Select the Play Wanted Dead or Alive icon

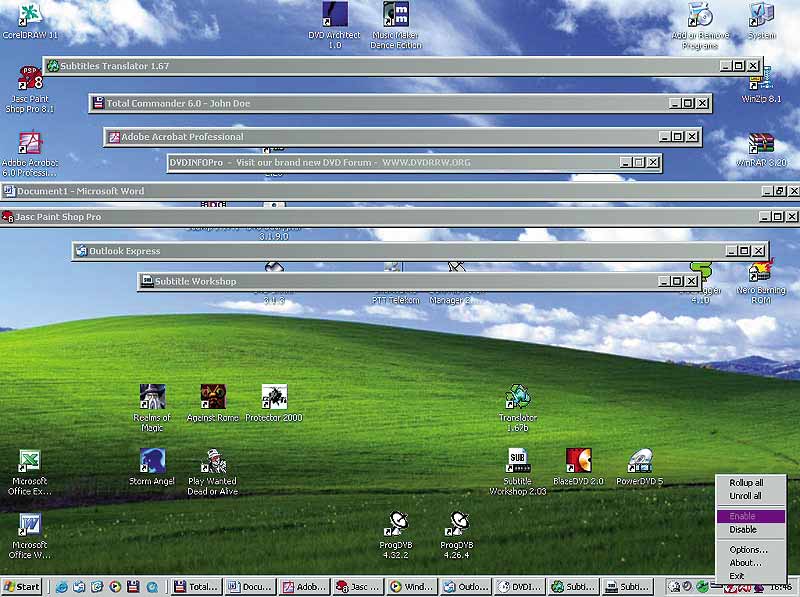click(213, 472)
